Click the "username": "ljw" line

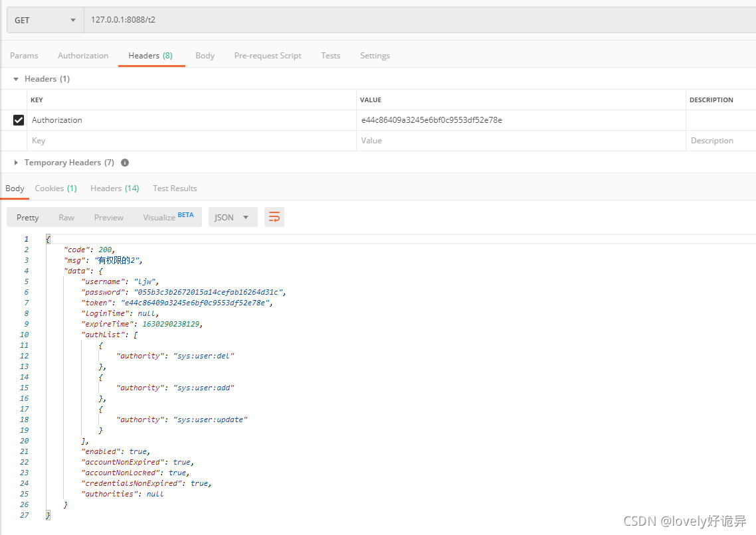(120, 281)
